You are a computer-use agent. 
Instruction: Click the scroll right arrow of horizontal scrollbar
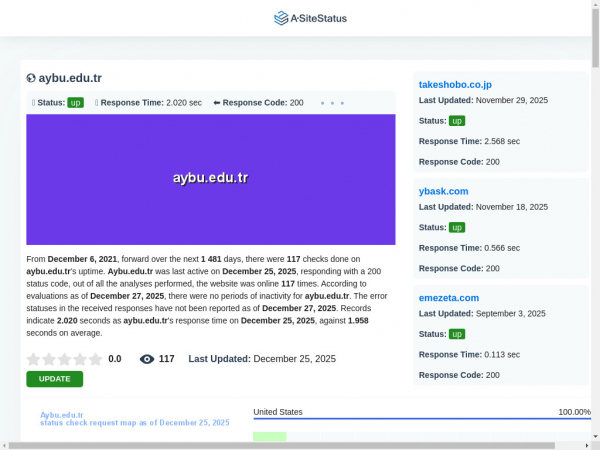click(587, 446)
